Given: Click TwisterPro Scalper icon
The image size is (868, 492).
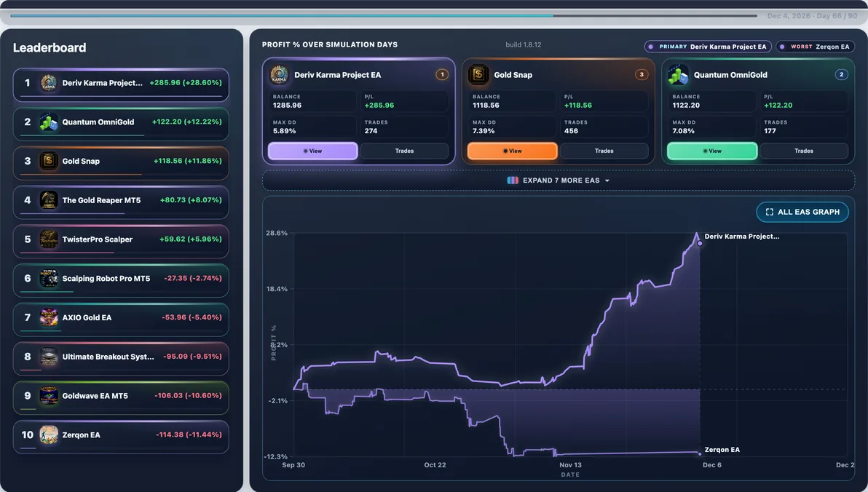Looking at the screenshot, I should pyautogui.click(x=49, y=239).
